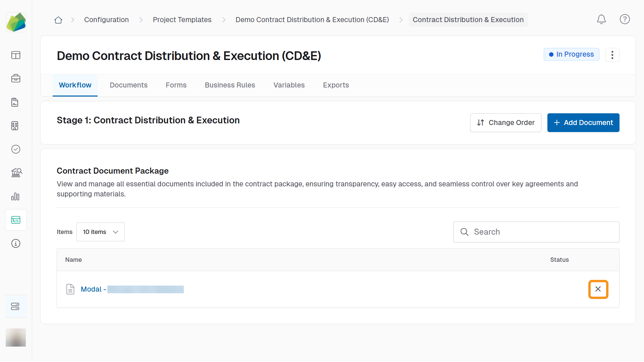
Task: Expand the 10 items dropdown
Action: tap(101, 232)
